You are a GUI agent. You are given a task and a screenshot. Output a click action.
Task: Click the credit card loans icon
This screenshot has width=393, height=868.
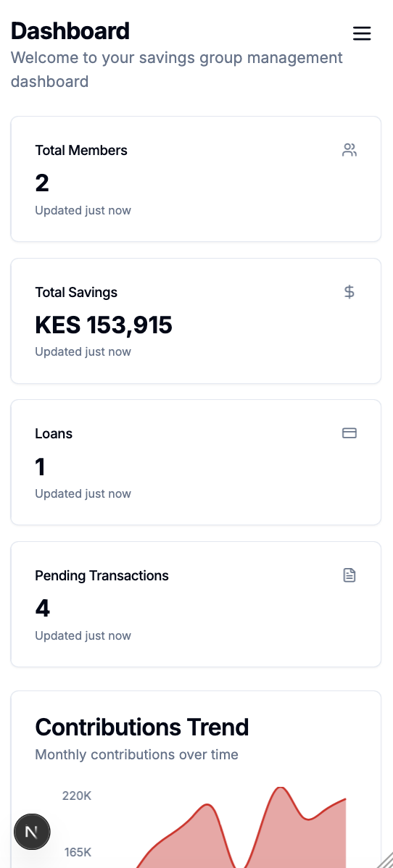pyautogui.click(x=349, y=433)
